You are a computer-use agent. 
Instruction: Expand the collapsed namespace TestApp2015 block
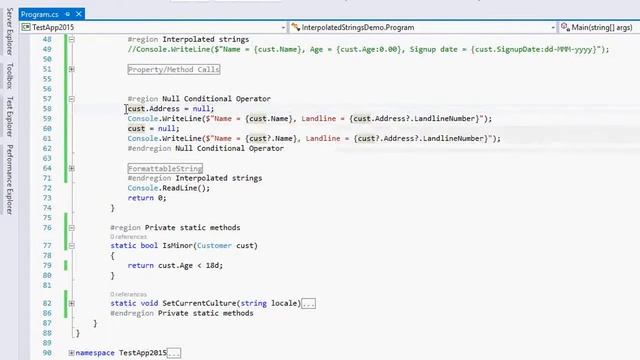coord(71,353)
